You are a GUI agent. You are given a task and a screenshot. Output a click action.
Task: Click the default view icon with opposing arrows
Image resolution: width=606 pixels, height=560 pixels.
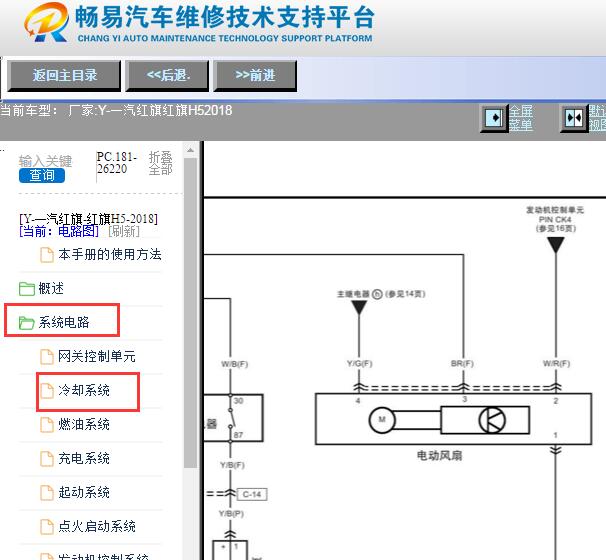574,118
